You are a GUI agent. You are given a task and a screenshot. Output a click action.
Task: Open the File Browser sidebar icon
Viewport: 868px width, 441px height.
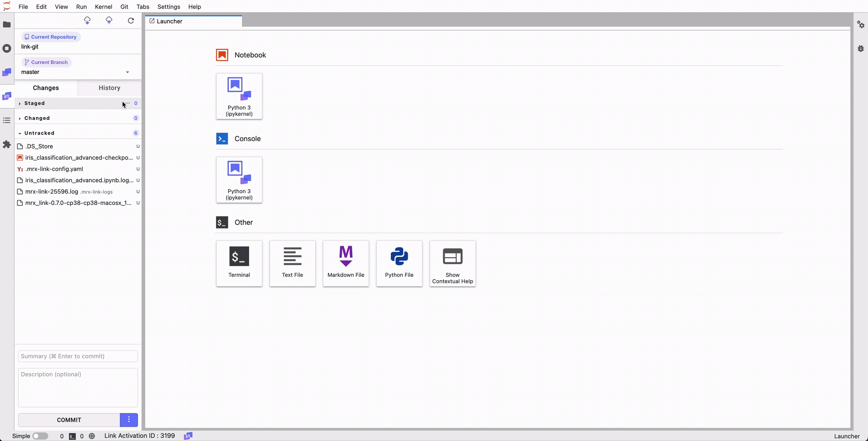7,24
